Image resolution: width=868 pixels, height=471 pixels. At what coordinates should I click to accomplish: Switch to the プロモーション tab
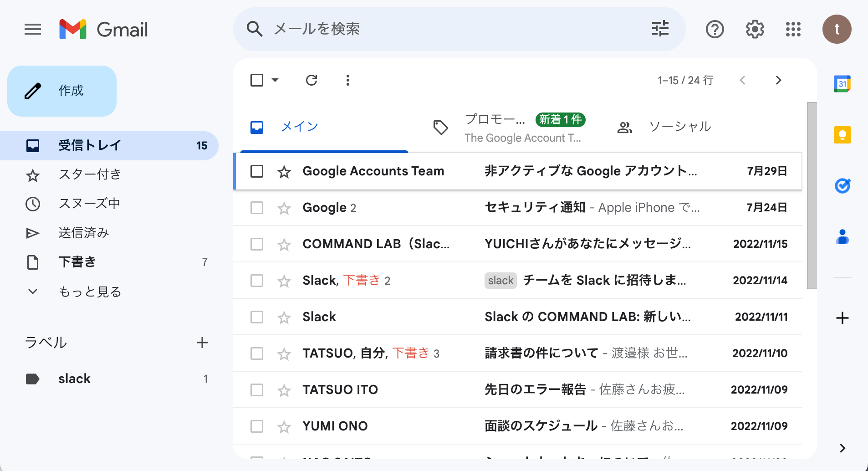point(509,127)
